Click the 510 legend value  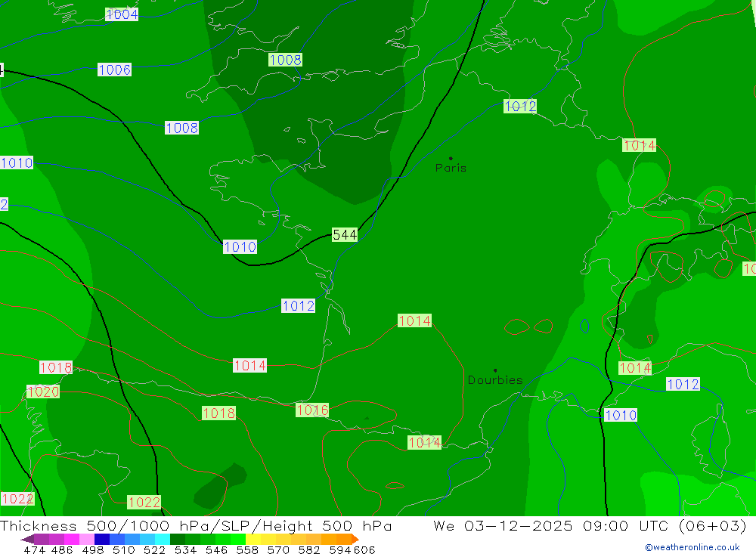124,549
